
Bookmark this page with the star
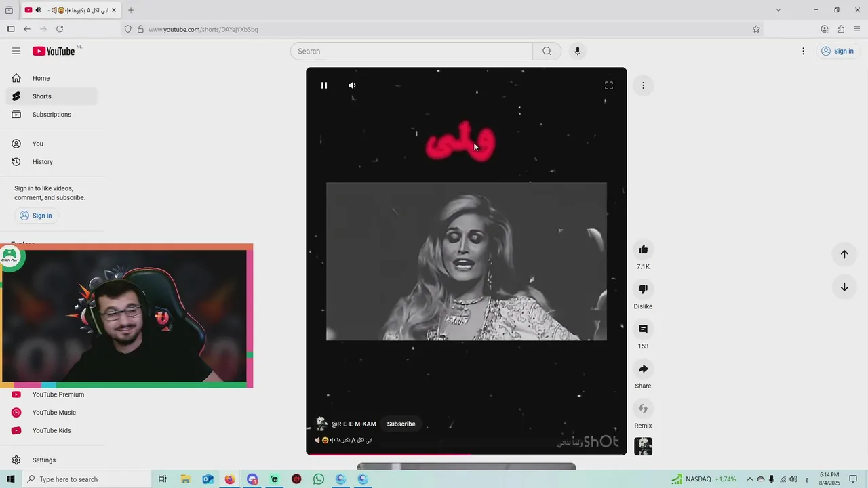(756, 29)
